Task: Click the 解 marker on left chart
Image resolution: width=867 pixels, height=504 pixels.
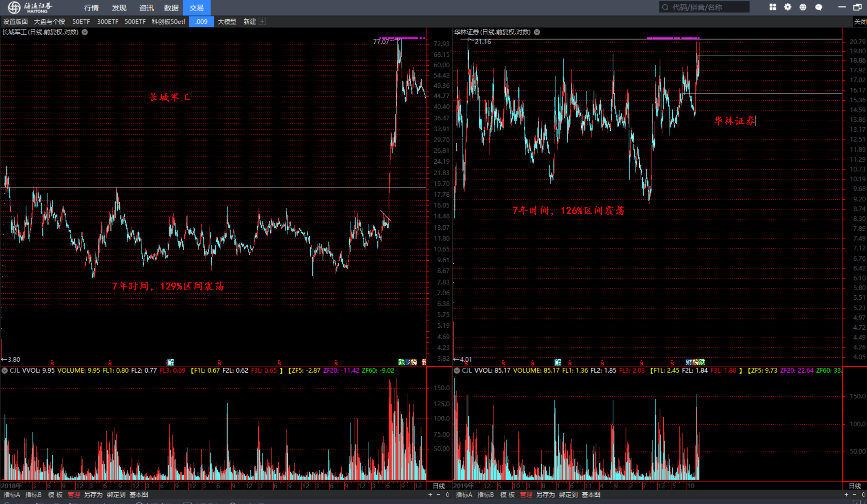Action: coord(171,362)
